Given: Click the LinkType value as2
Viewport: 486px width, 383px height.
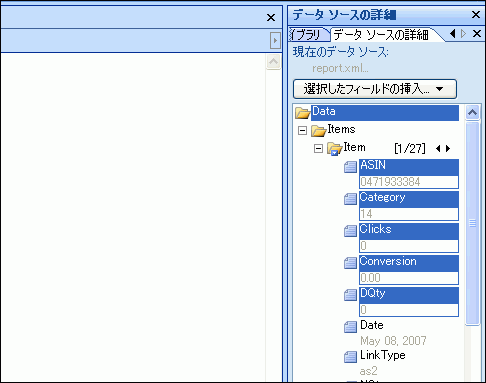Looking at the screenshot, I should click(369, 371).
